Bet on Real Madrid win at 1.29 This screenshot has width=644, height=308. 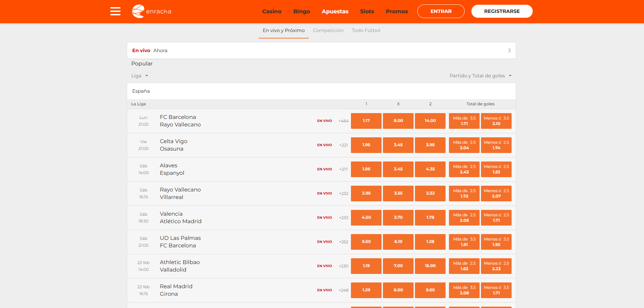coord(366,290)
